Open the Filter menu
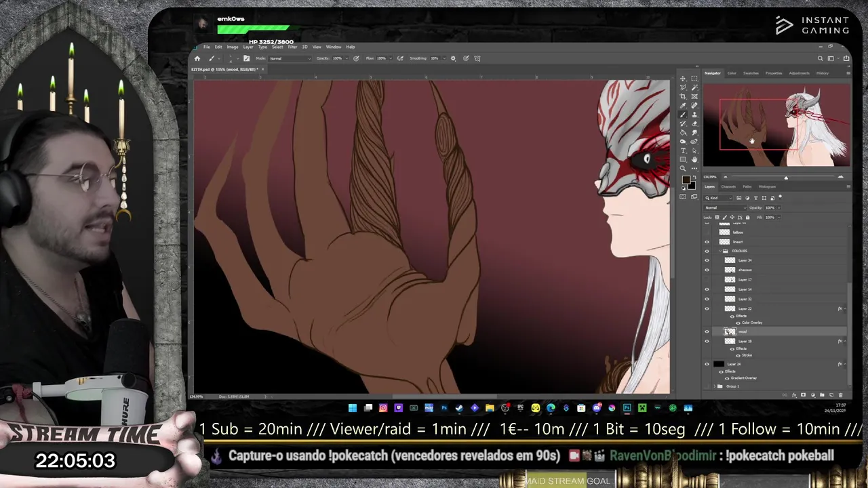The height and width of the screenshot is (488, 868). click(x=292, y=47)
